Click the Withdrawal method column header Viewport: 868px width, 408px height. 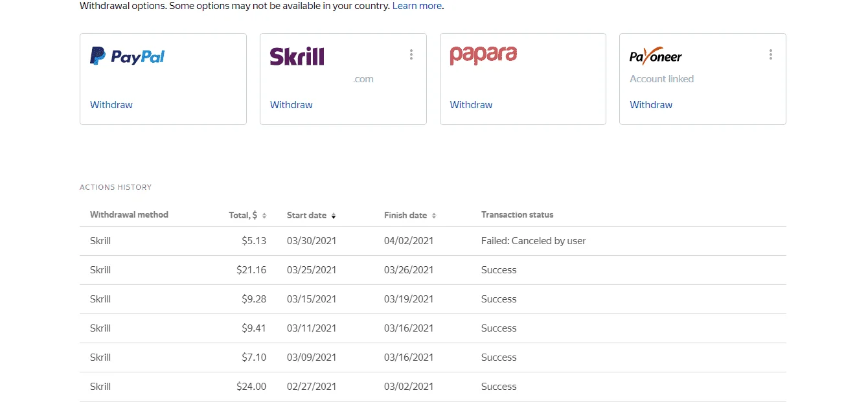[x=129, y=215]
